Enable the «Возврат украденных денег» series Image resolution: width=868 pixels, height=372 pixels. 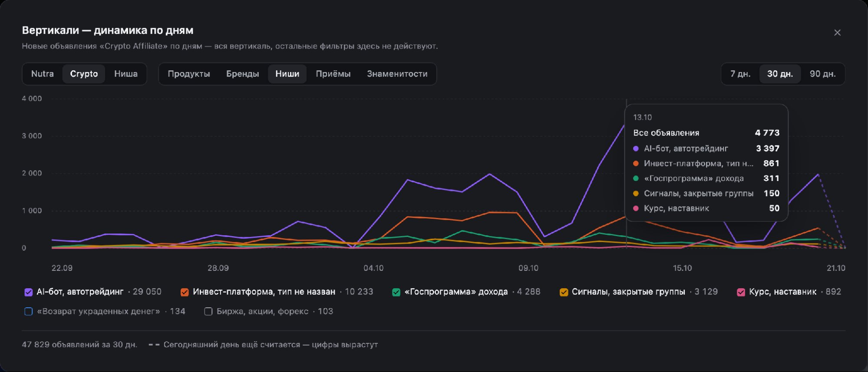[29, 312]
